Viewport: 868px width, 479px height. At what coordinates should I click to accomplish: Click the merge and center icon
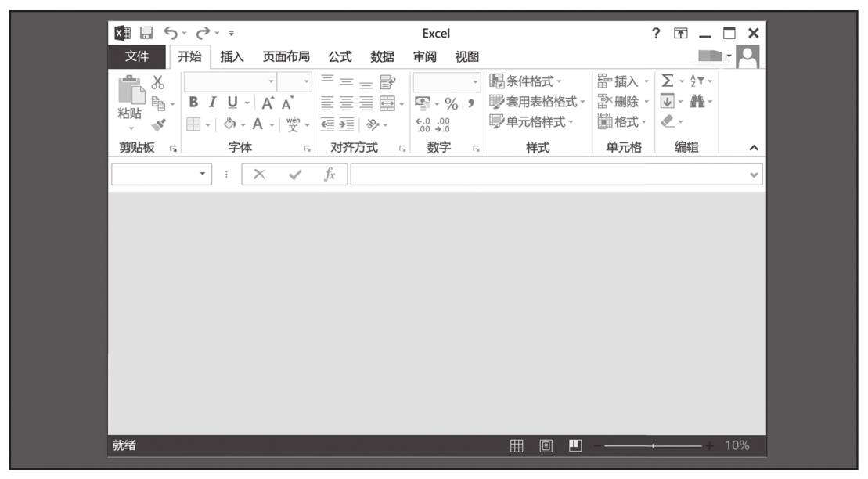(x=387, y=103)
